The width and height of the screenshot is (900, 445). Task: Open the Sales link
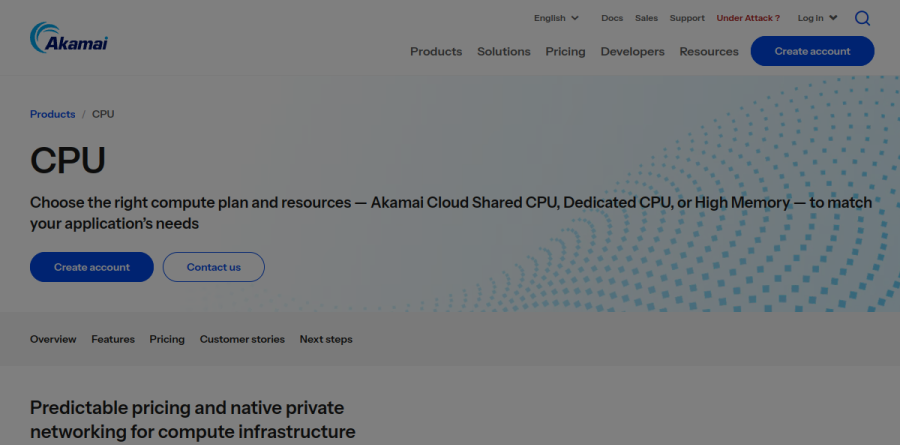click(x=646, y=18)
